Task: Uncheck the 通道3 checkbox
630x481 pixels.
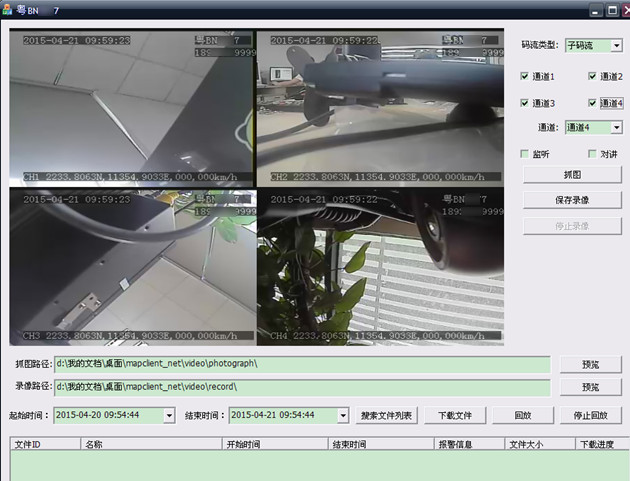Action: [526, 103]
